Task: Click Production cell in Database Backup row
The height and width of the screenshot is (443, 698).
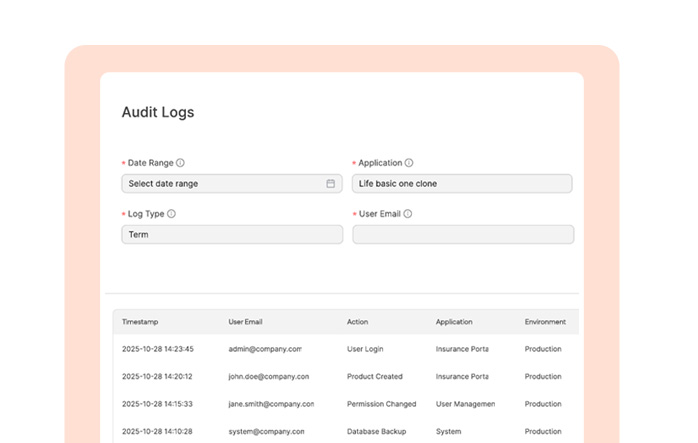Action: click(x=543, y=431)
